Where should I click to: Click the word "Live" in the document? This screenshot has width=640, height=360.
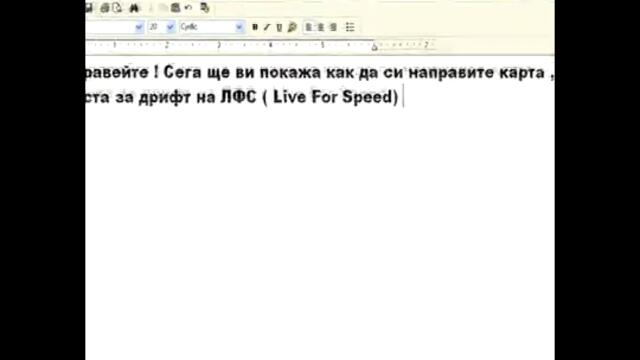tap(289, 97)
